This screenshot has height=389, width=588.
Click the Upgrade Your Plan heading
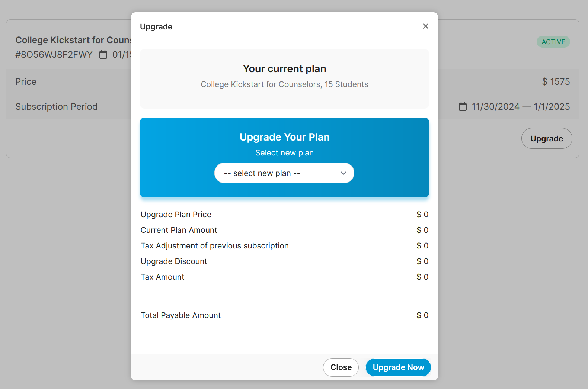click(x=284, y=137)
